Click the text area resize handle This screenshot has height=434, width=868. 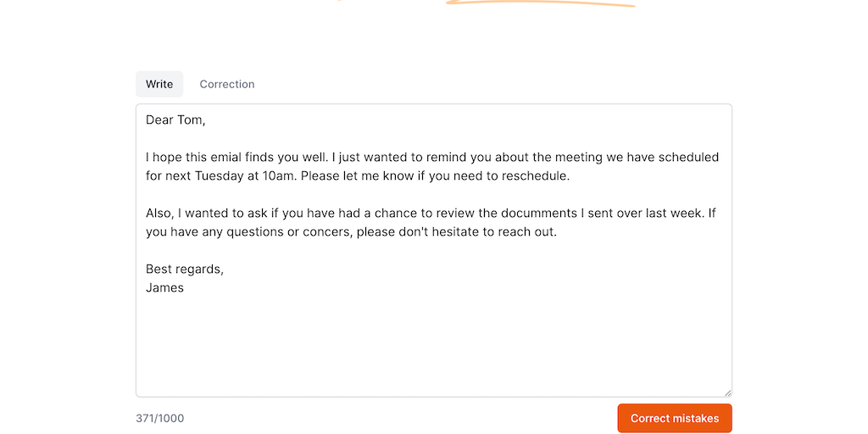tap(726, 392)
